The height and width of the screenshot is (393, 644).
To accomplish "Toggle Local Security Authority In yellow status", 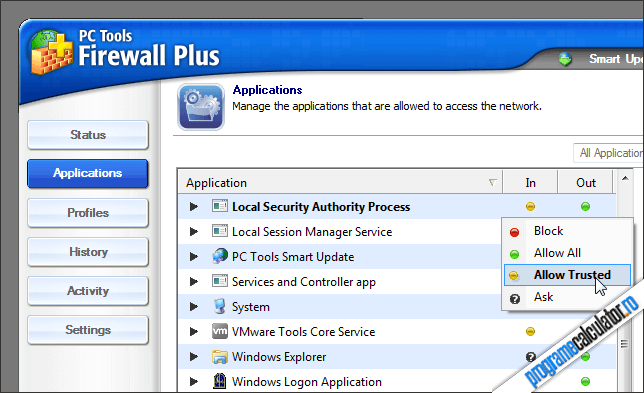I will coord(530,207).
